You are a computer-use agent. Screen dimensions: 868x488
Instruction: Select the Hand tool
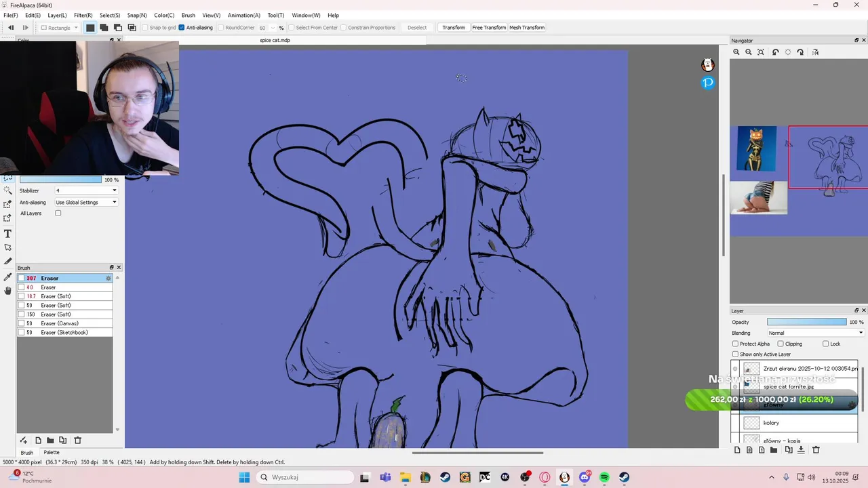pos(7,291)
